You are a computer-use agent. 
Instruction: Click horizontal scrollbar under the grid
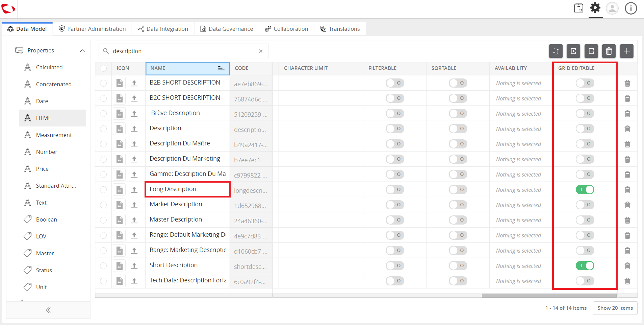[x=549, y=296]
